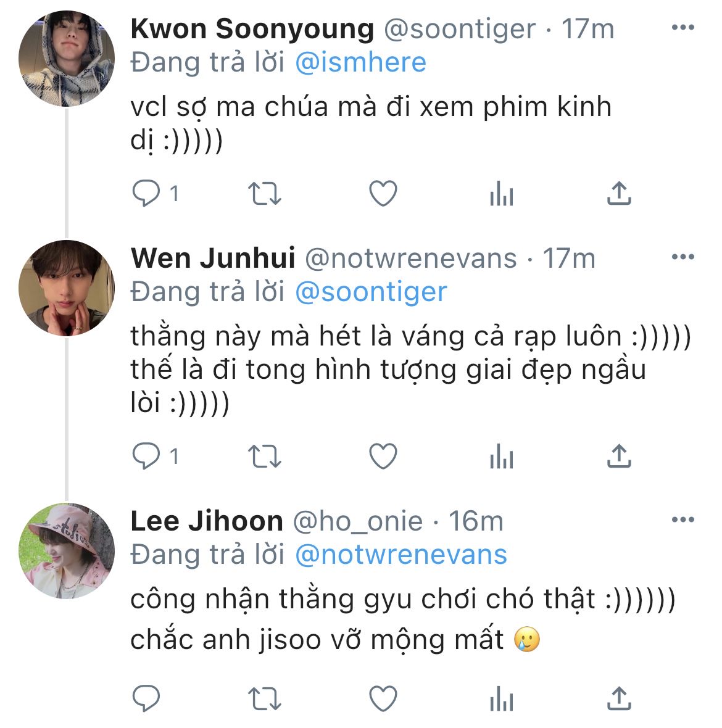722x728 pixels.
Task: Share Wen Junhui's tweet
Action: click(618, 457)
